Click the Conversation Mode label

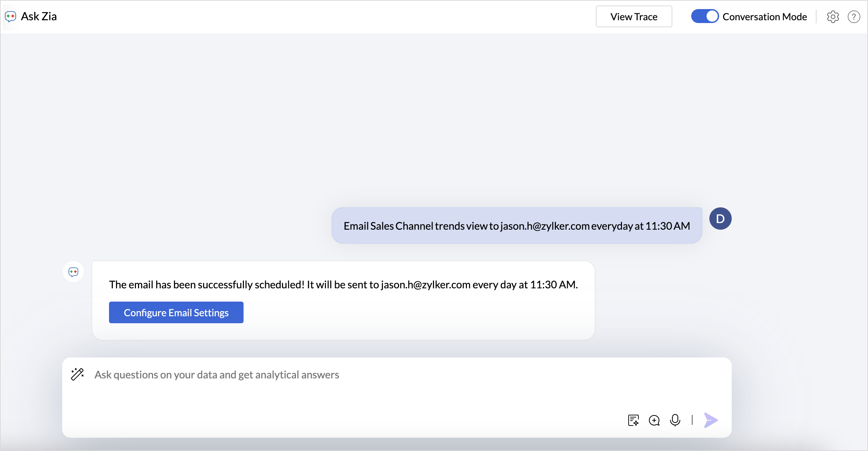pyautogui.click(x=765, y=17)
